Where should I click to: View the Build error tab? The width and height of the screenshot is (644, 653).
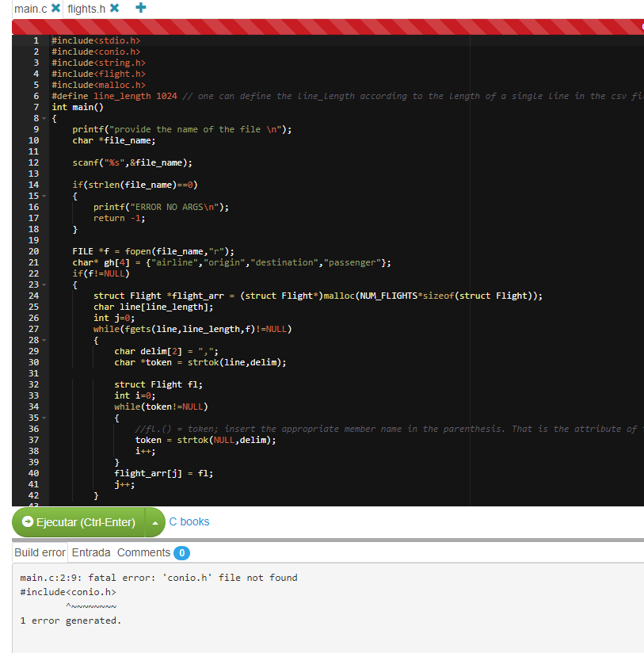(40, 552)
